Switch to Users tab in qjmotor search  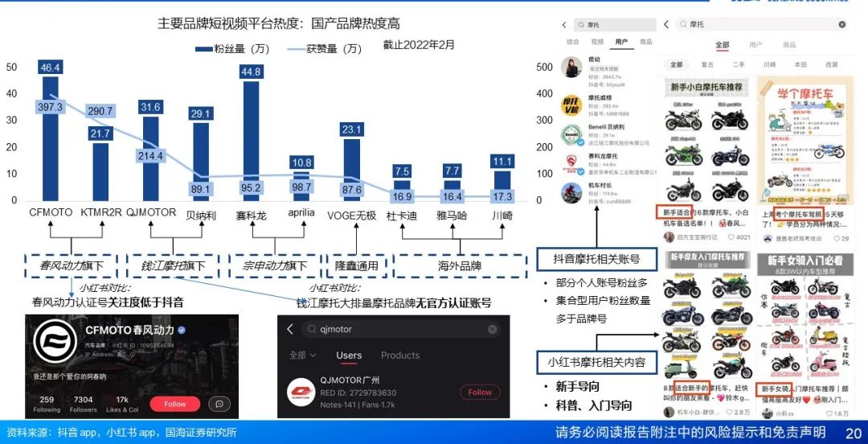click(349, 356)
